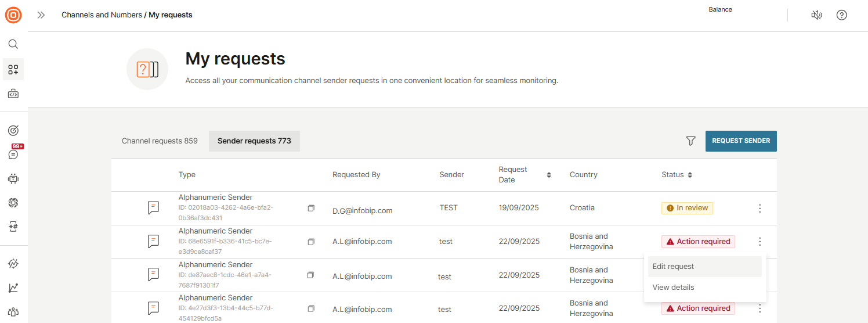The width and height of the screenshot is (868, 323).
Task: Open the help question mark icon
Action: point(841,15)
